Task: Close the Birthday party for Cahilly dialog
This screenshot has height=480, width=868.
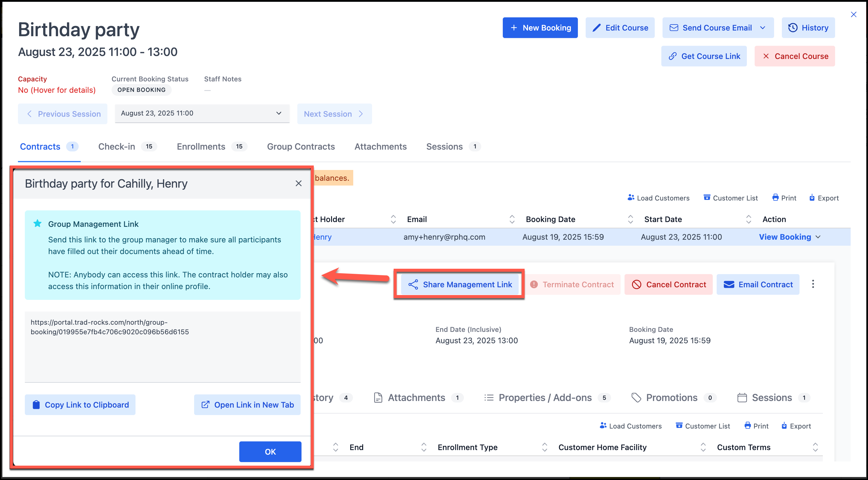Action: (x=298, y=183)
